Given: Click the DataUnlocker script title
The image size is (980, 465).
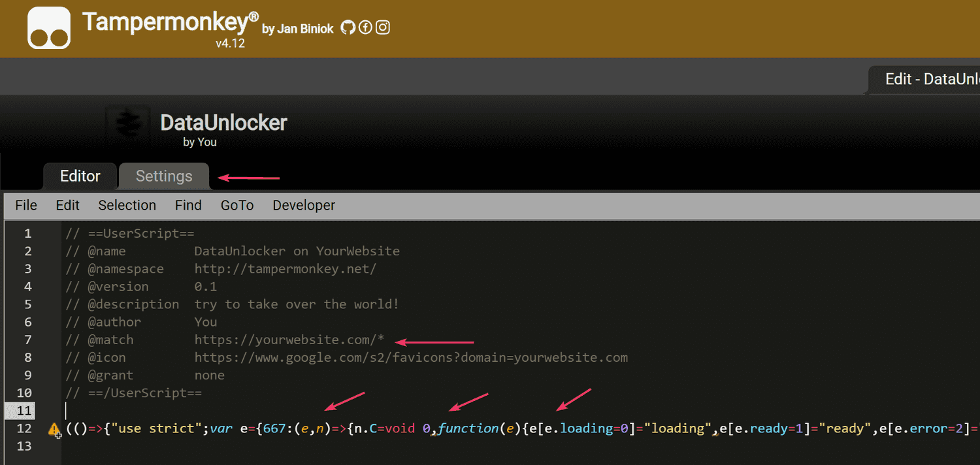Looking at the screenshot, I should pyautogui.click(x=223, y=123).
